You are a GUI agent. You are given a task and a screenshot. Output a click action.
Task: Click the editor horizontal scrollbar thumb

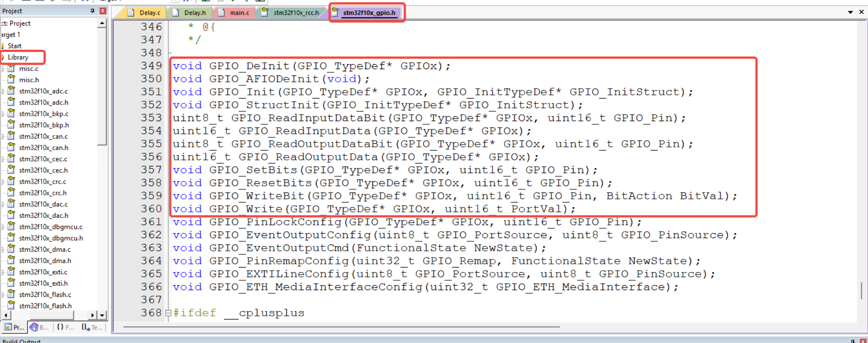tap(342, 326)
